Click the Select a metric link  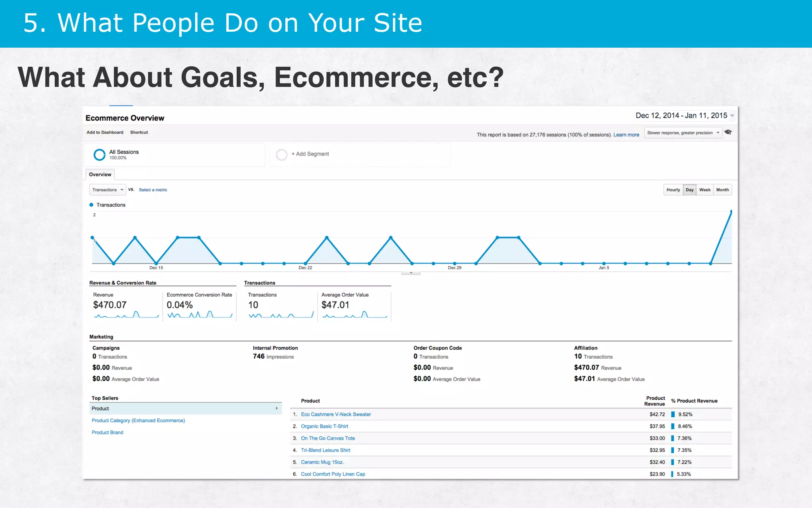coord(153,190)
